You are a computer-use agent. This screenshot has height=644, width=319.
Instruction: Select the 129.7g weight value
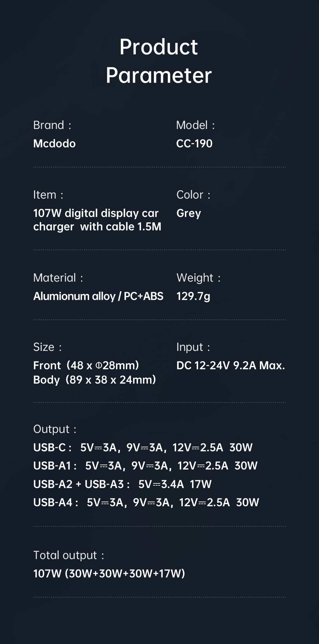tap(193, 296)
